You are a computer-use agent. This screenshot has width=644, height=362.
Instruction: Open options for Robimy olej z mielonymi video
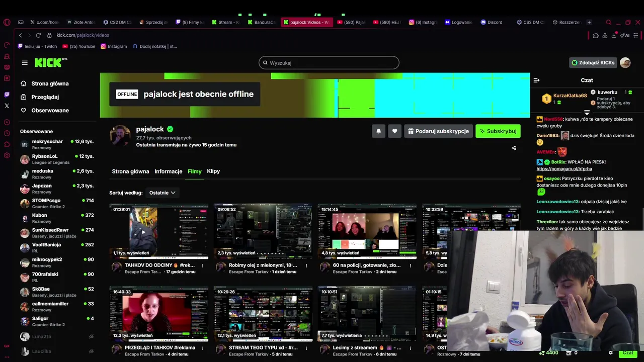pos(306,265)
